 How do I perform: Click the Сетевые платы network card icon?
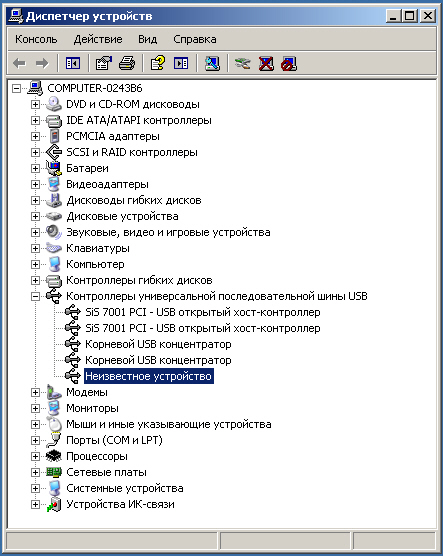[54, 472]
